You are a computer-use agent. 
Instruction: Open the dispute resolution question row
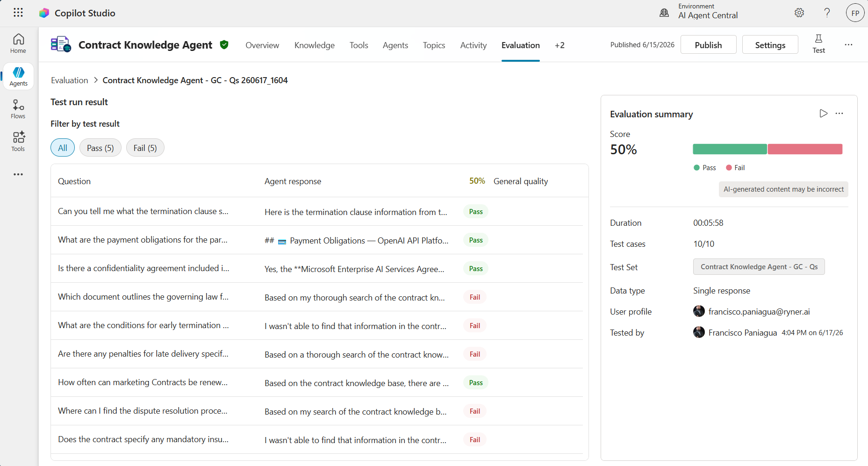[317, 411]
